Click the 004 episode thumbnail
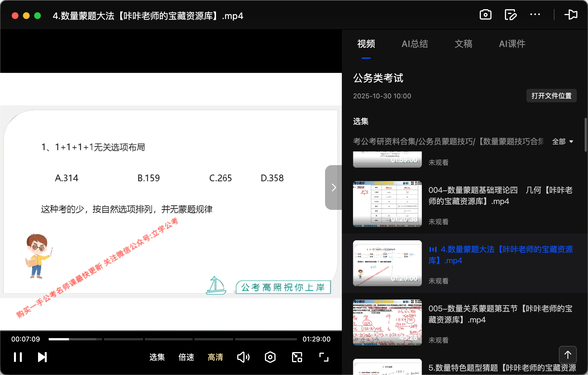 point(387,204)
